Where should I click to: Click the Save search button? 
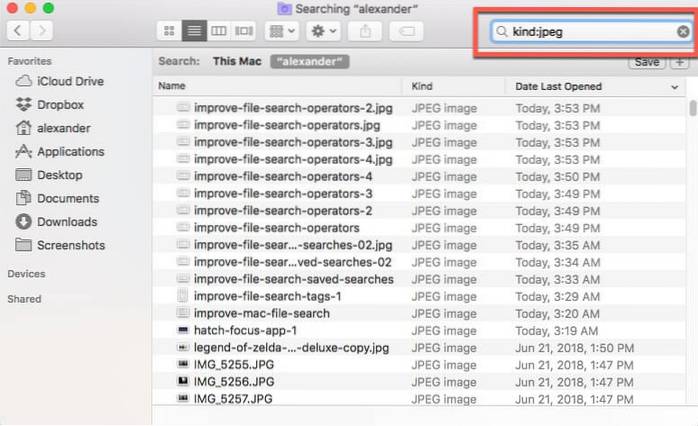coord(646,62)
